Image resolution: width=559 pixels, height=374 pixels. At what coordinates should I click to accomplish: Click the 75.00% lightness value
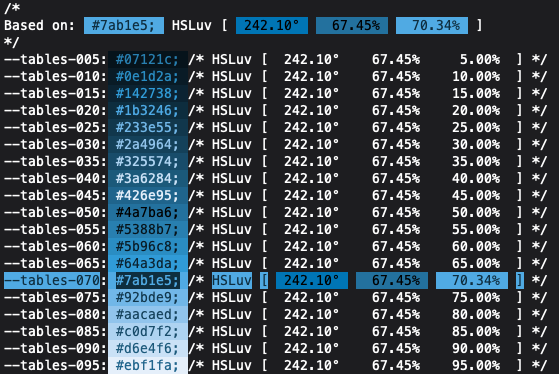[476, 297]
